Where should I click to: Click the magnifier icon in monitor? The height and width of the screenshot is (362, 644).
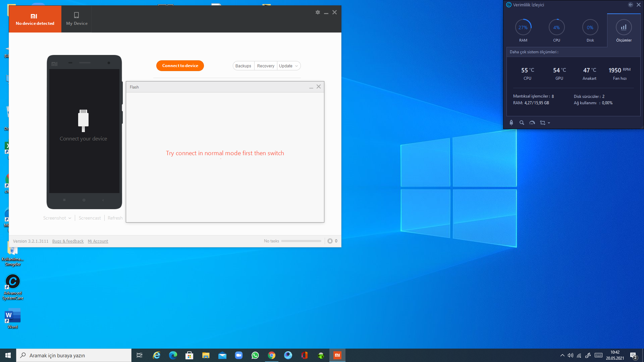(x=522, y=123)
